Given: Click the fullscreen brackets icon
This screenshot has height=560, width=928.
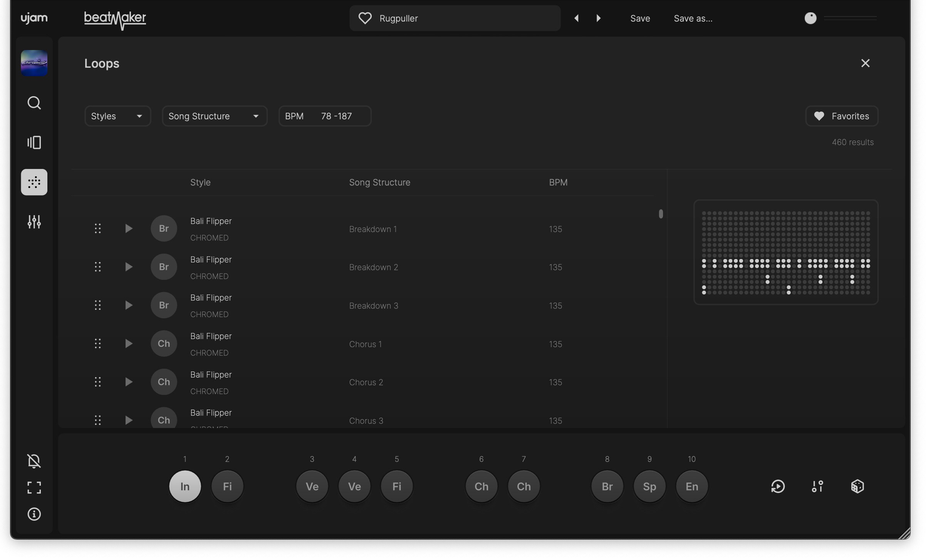Looking at the screenshot, I should [x=34, y=488].
